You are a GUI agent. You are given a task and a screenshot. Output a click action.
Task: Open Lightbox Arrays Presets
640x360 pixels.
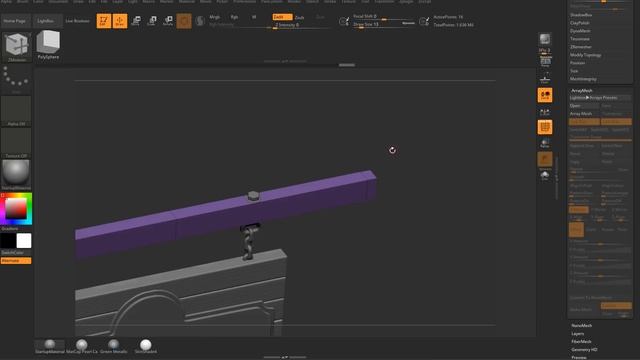coord(599,98)
